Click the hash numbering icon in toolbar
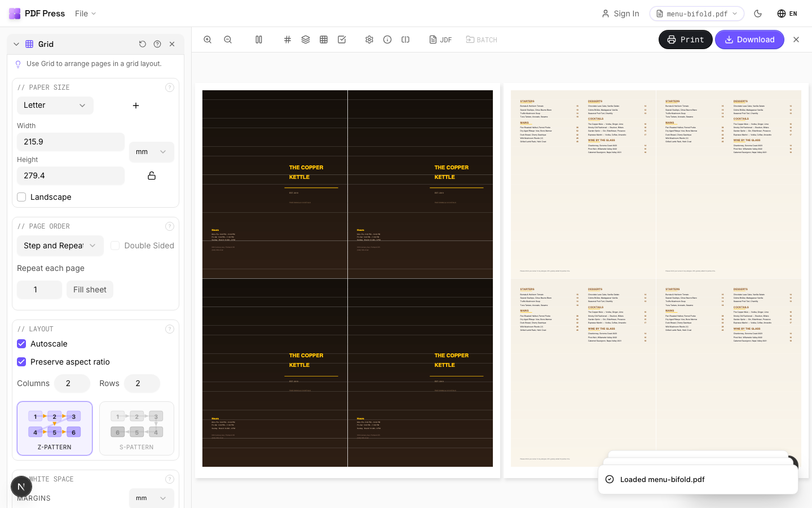 point(288,40)
